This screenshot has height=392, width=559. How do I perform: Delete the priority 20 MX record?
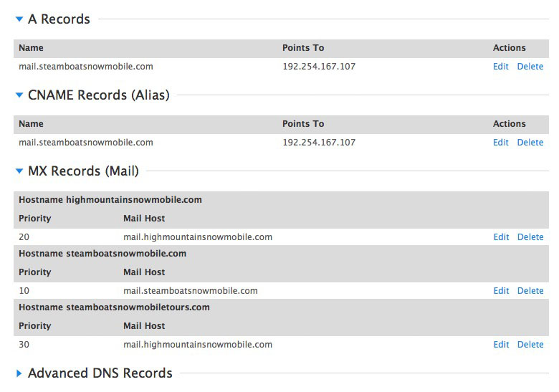530,237
